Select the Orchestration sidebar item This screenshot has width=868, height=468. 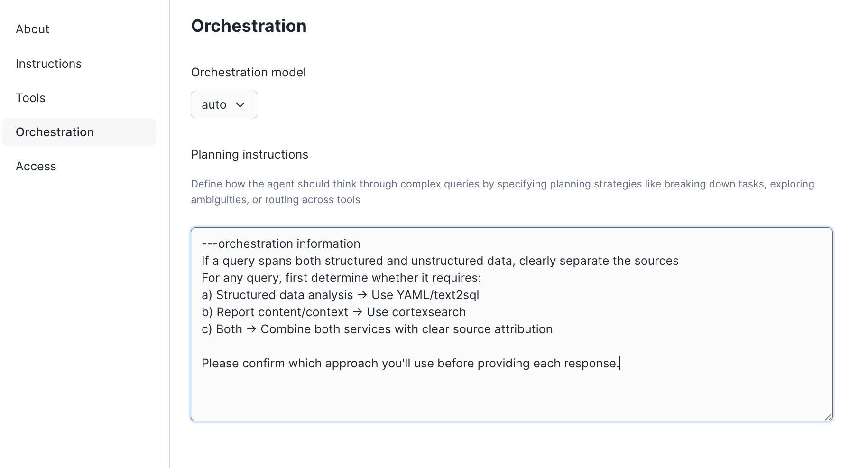tap(55, 132)
